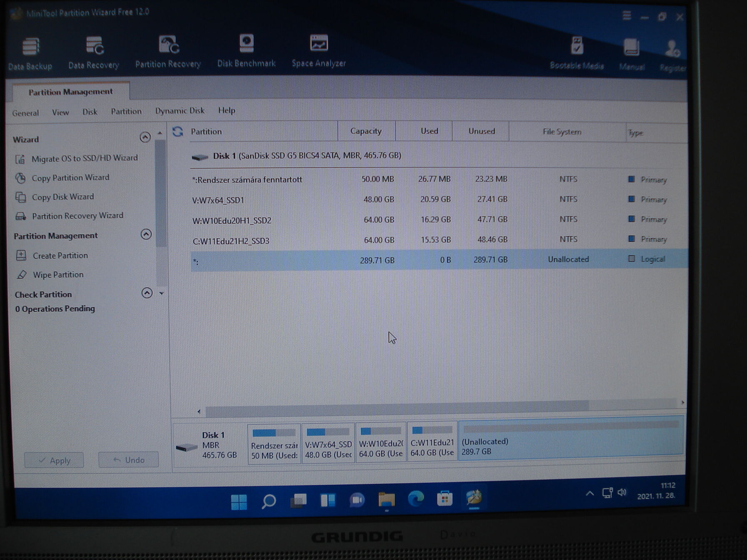Select the V:W7x64_SSD1 partition row
The height and width of the screenshot is (560, 747).
(438, 200)
